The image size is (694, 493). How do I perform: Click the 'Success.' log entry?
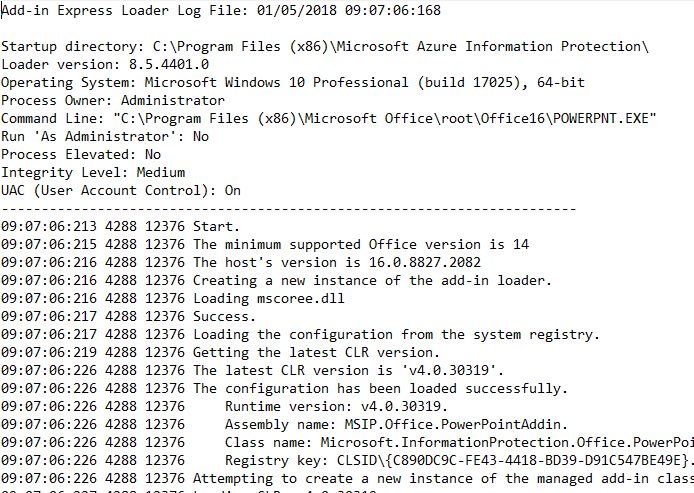[225, 316]
